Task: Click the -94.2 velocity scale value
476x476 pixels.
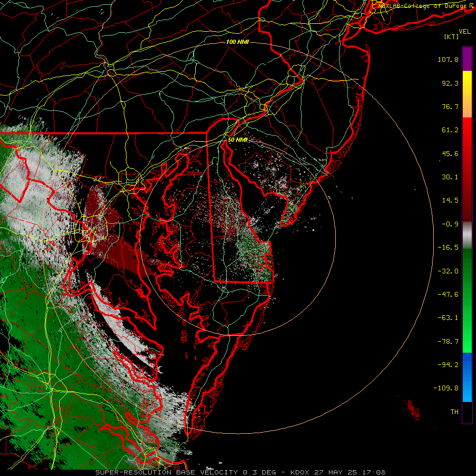Action: coord(448,365)
